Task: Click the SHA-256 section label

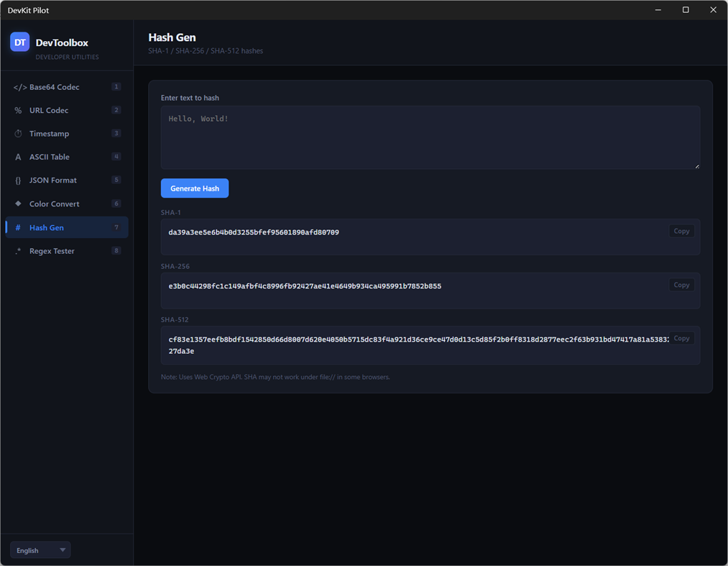Action: pos(175,266)
